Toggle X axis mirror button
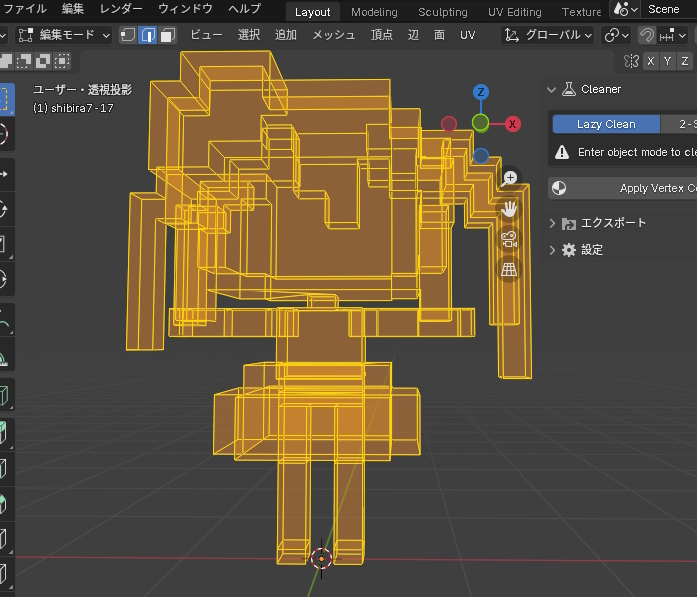The image size is (697, 597). coord(651,61)
